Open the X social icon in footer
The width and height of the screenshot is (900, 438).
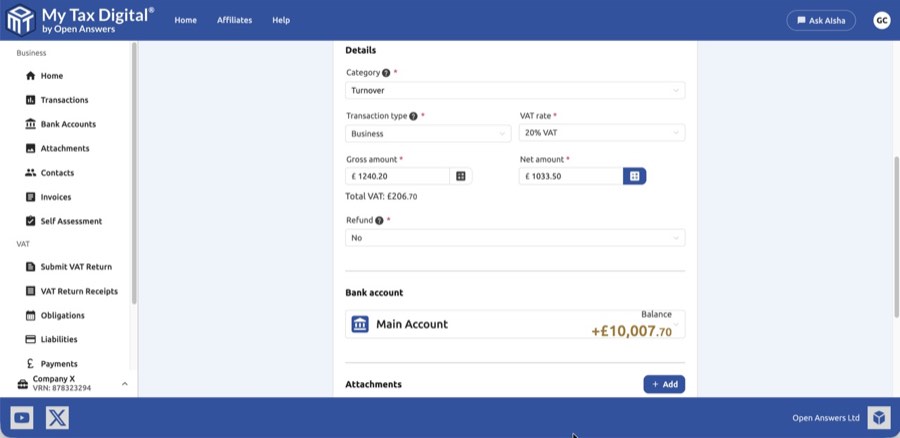pos(57,418)
